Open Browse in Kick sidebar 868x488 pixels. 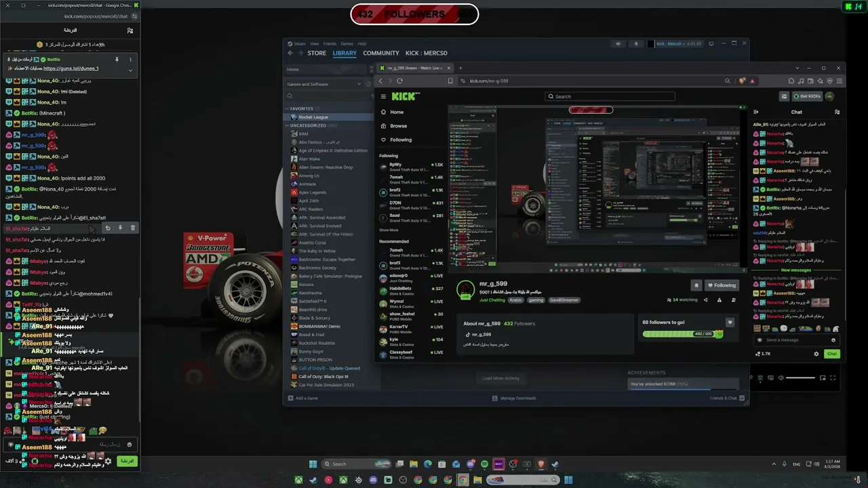pos(398,125)
